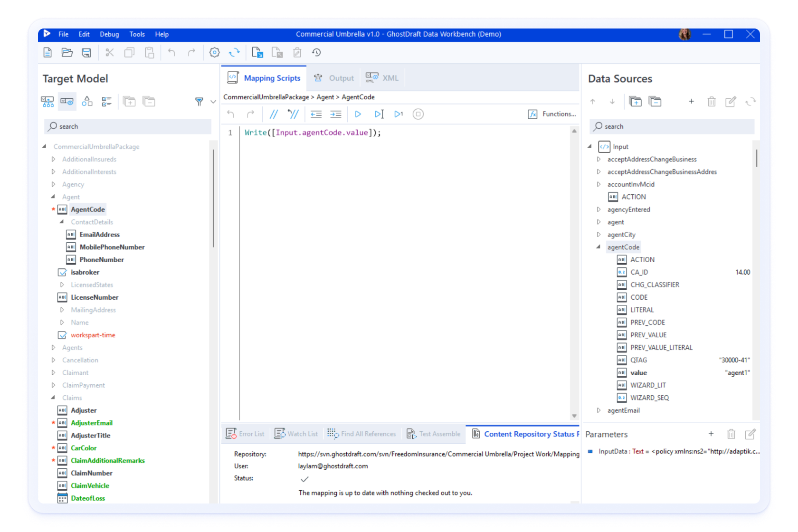Viewport: 798px width, 532px height.
Task: Click Collapse all icon in Target Model
Action: [x=149, y=102]
